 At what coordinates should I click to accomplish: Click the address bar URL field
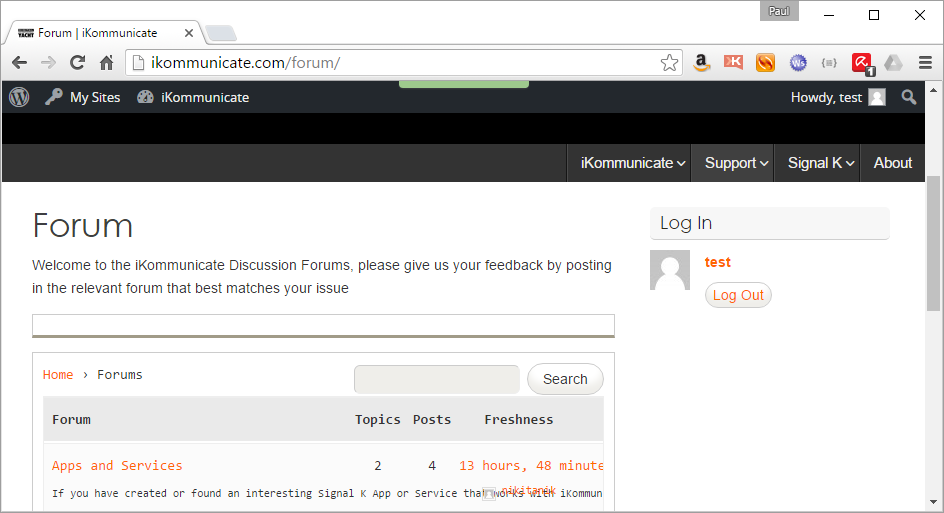[x=403, y=63]
